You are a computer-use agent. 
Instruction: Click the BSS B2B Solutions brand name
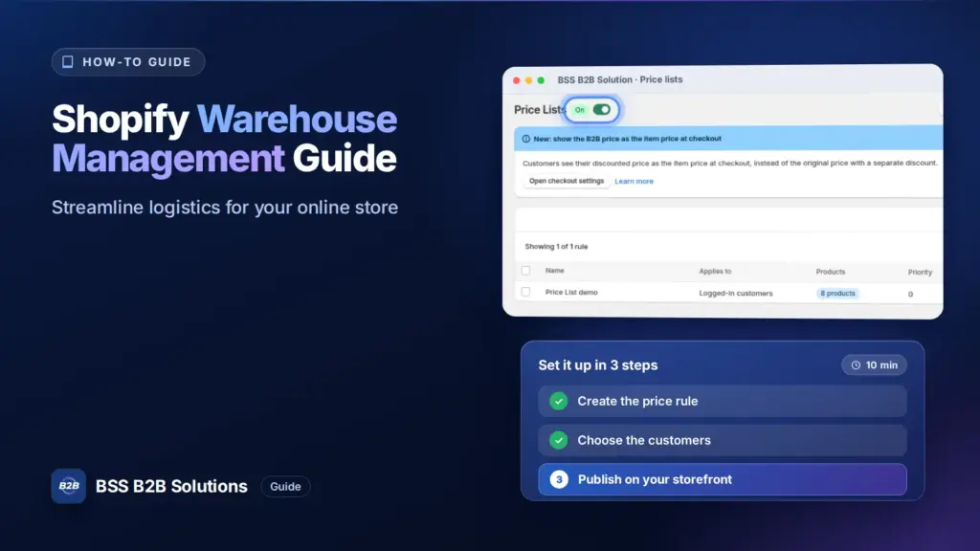pos(171,486)
